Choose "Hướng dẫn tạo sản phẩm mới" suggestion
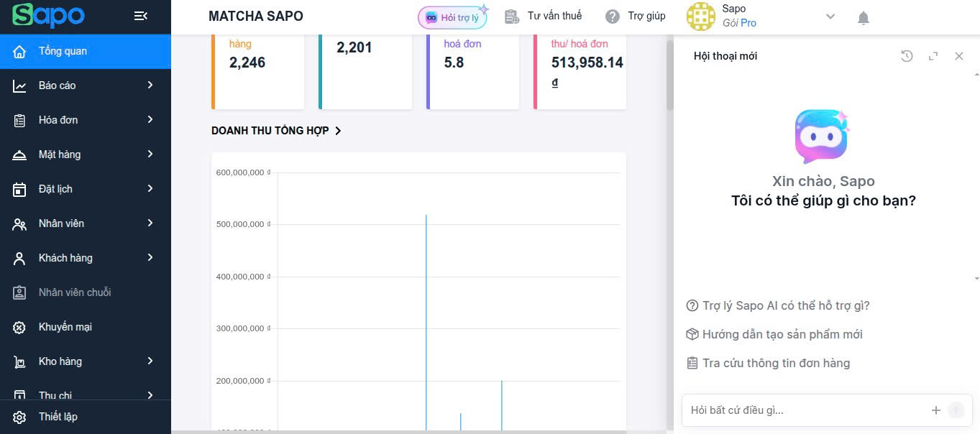 tap(774, 334)
